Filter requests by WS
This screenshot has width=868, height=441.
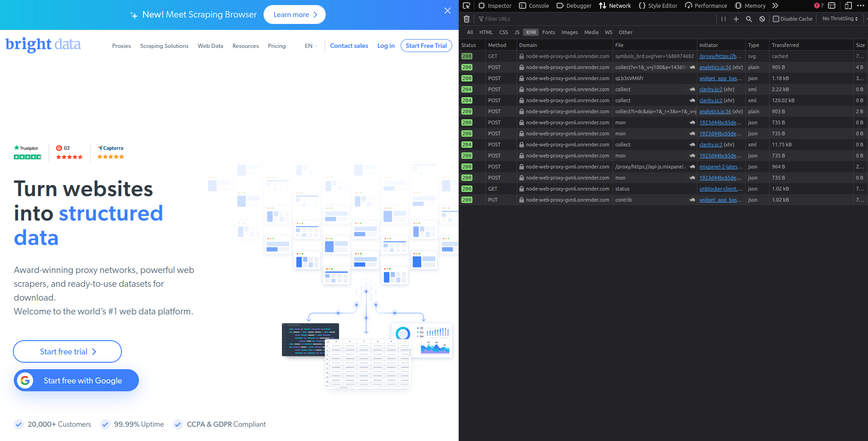pyautogui.click(x=609, y=32)
